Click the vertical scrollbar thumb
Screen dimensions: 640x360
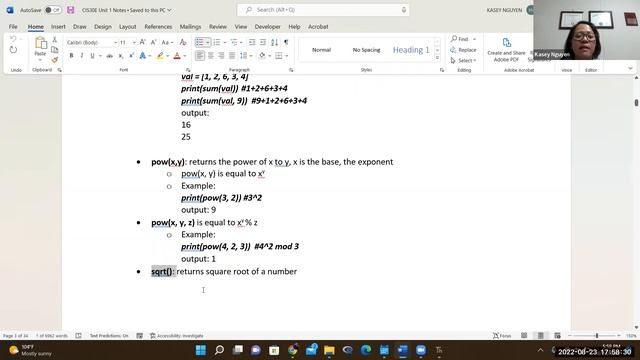pyautogui.click(x=636, y=102)
